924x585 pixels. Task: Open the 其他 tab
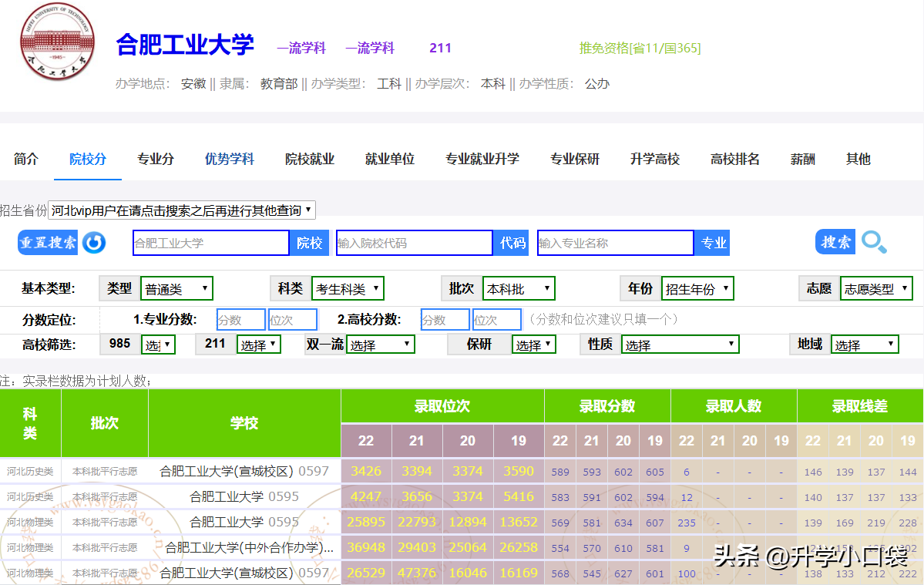pyautogui.click(x=858, y=159)
